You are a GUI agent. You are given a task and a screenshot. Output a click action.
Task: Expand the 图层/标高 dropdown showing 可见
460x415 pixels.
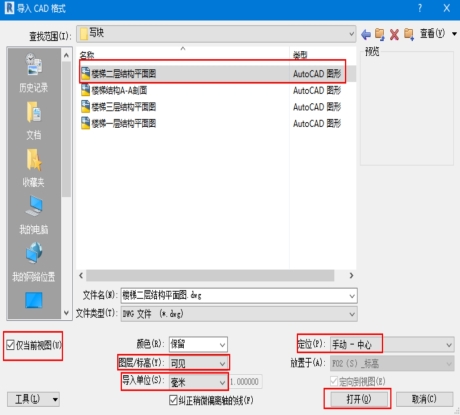pos(199,363)
